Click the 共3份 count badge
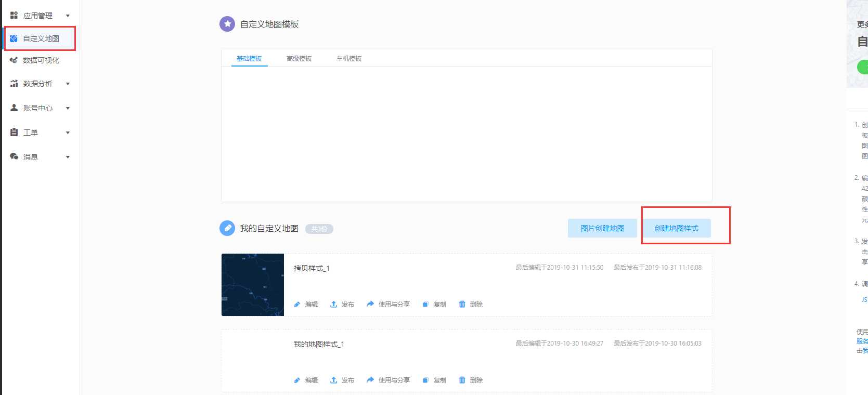This screenshot has width=868, height=395. pyautogui.click(x=319, y=229)
